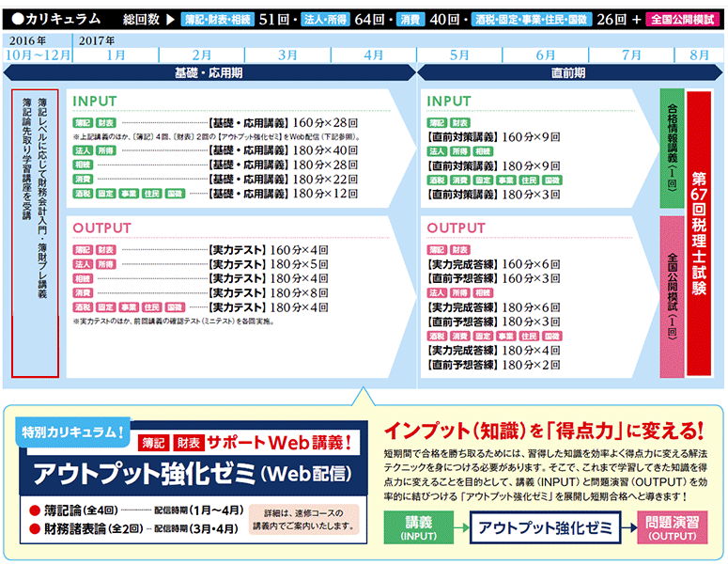Click the green 講義 (INPUT) box
728x565 pixels.
(418, 528)
